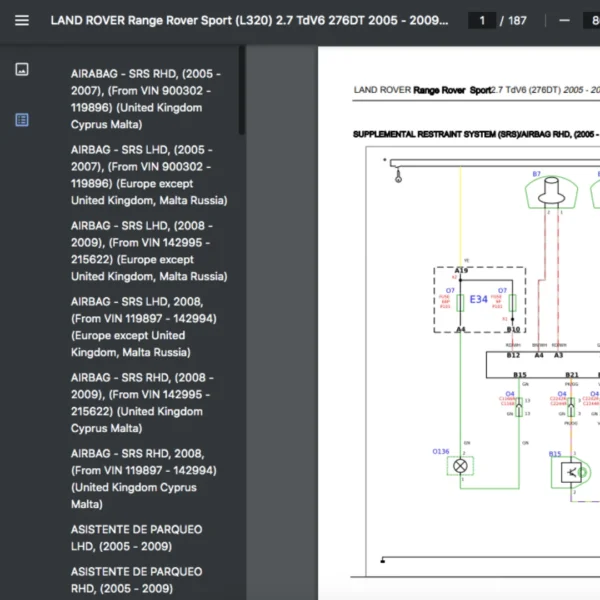Click the document title in the toolbar

(249, 21)
